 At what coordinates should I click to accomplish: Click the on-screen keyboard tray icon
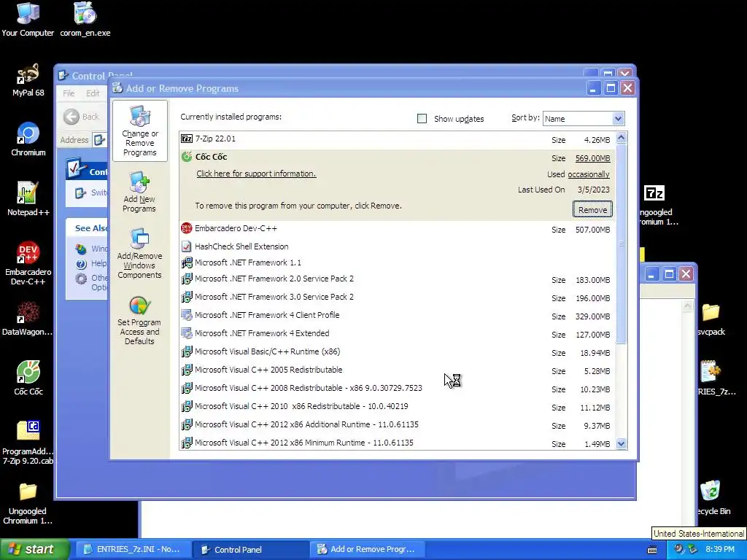(x=652, y=550)
